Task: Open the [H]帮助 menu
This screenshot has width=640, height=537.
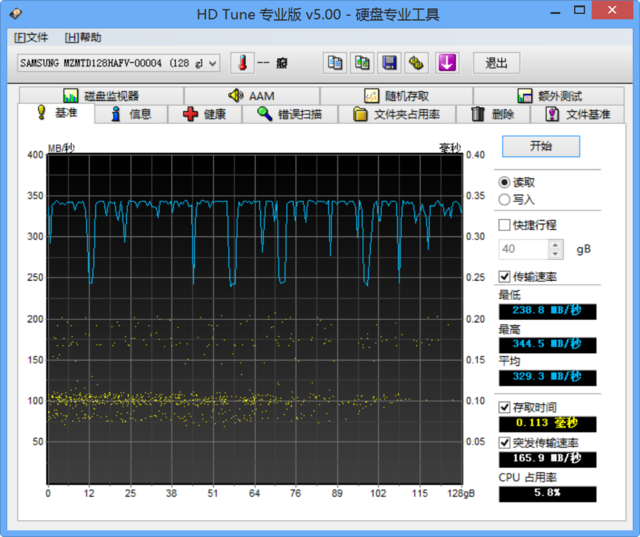Action: [x=83, y=38]
